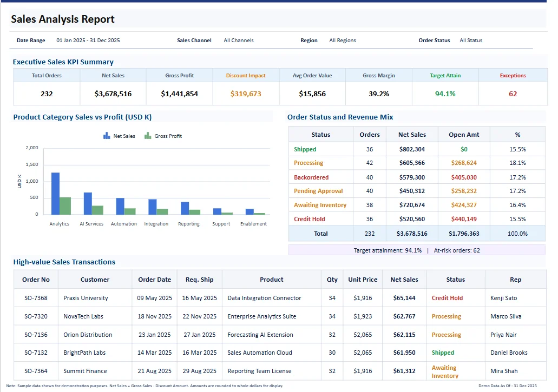
Task: Click the Target Attain value 94.1%
Action: tap(445, 94)
